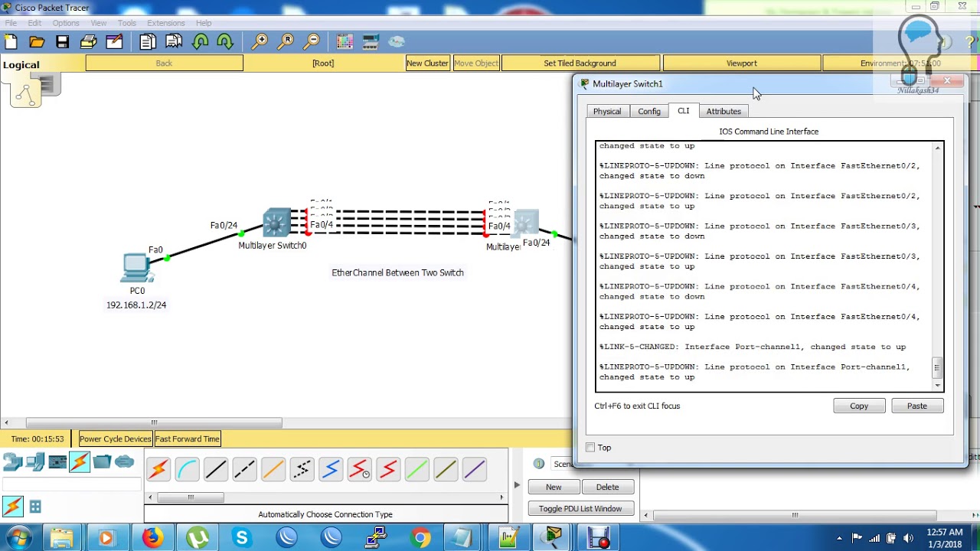The image size is (980, 551).
Task: Click Fast Forward Time button
Action: [188, 439]
